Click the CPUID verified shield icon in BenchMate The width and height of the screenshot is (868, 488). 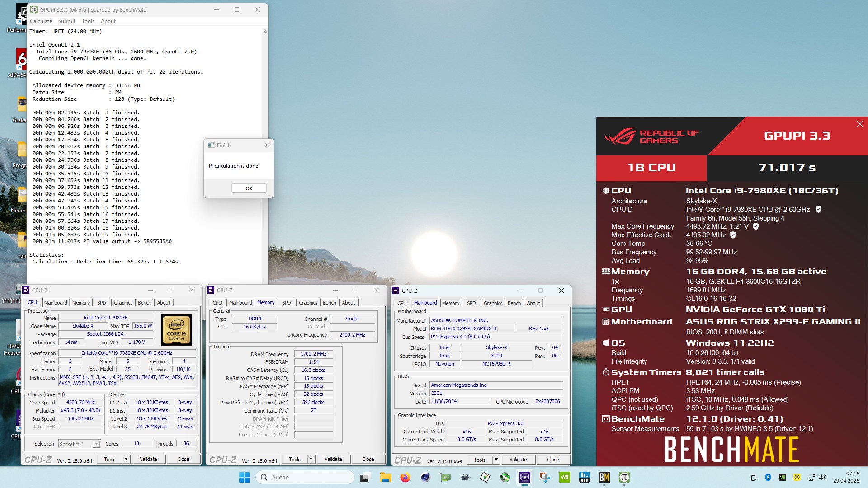818,209
